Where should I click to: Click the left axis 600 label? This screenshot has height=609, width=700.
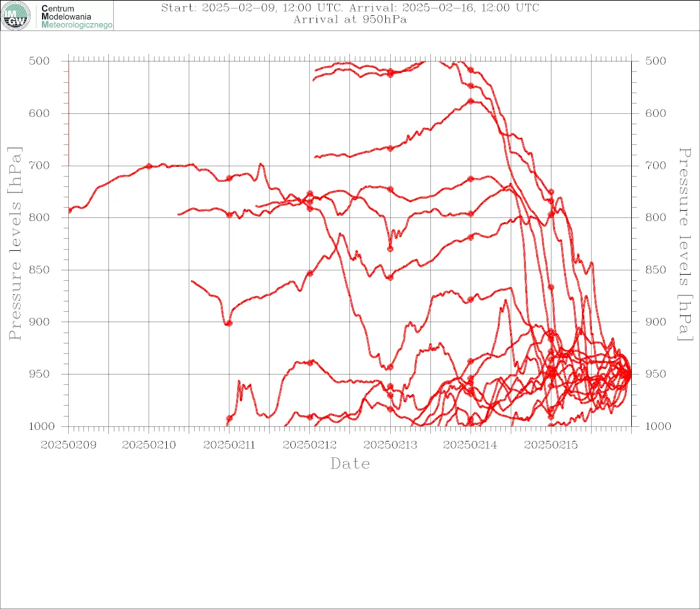click(x=39, y=113)
